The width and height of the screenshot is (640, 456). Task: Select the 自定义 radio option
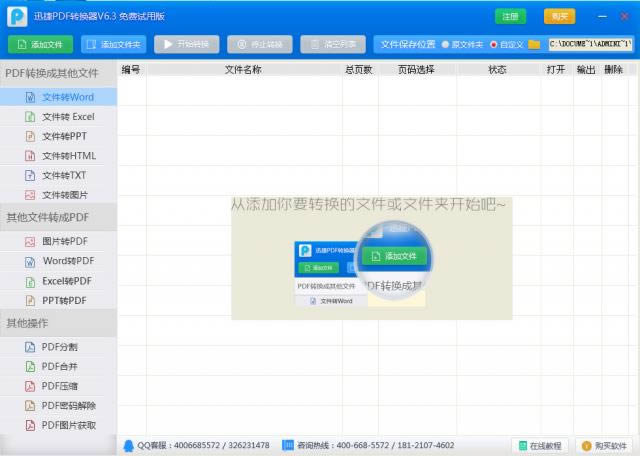[x=507, y=44]
